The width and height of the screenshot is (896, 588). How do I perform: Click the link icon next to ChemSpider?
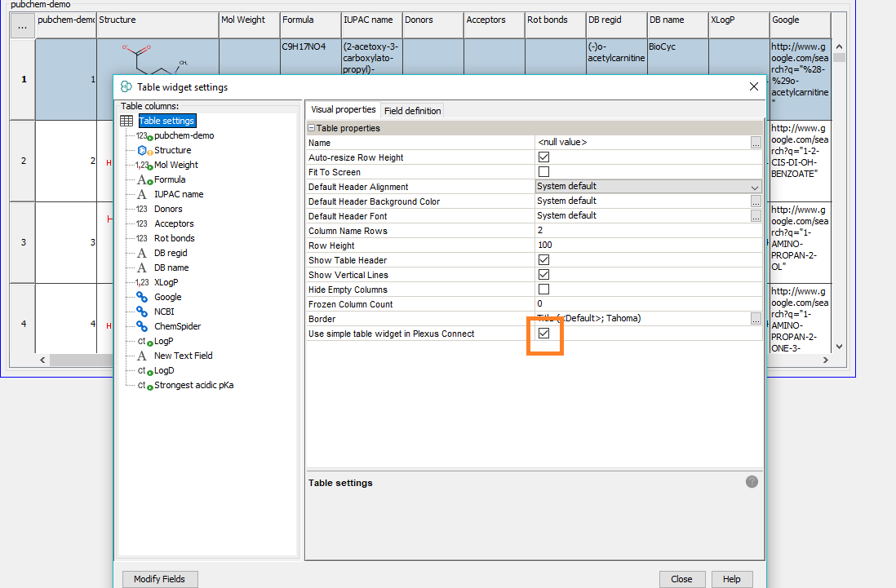[x=140, y=326]
